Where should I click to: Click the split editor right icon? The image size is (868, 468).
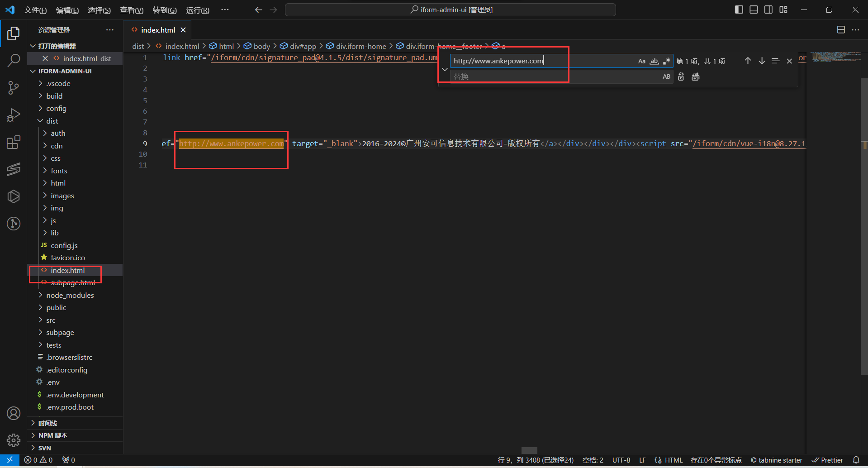841,30
